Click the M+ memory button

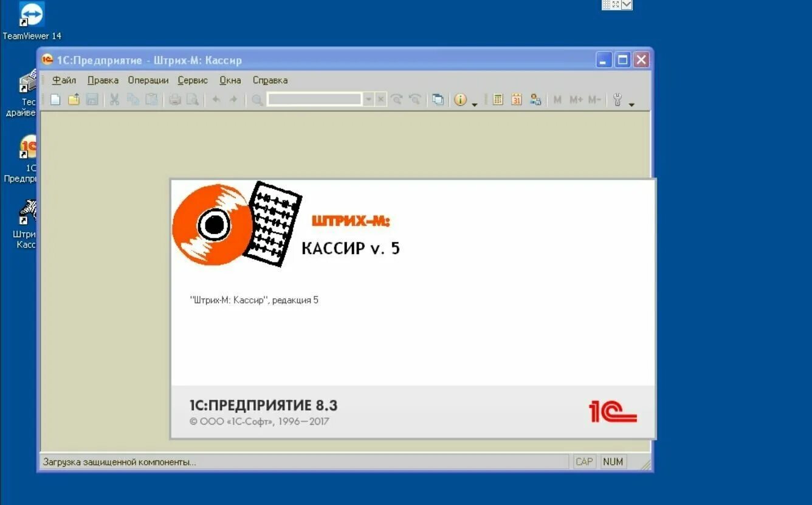point(576,100)
